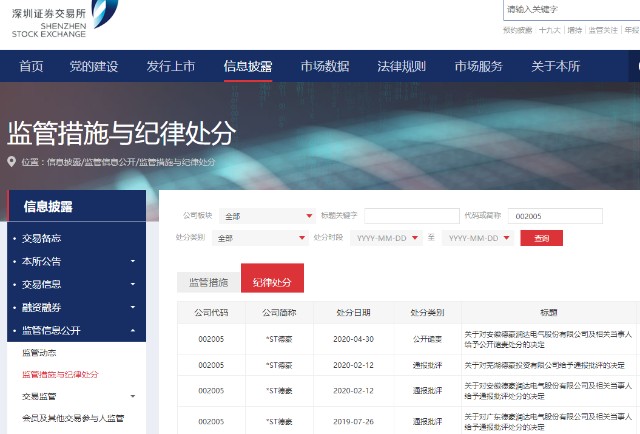Click the 公司代码 column header
640x434 pixels.
point(211,313)
